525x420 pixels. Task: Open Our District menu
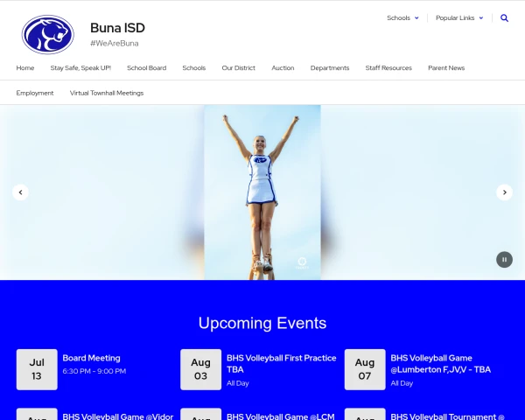coord(238,68)
